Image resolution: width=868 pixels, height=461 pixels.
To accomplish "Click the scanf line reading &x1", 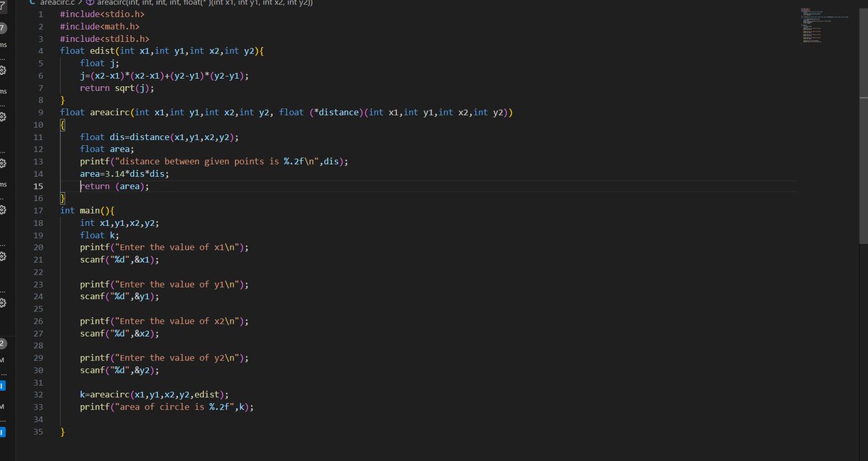I will [x=119, y=259].
